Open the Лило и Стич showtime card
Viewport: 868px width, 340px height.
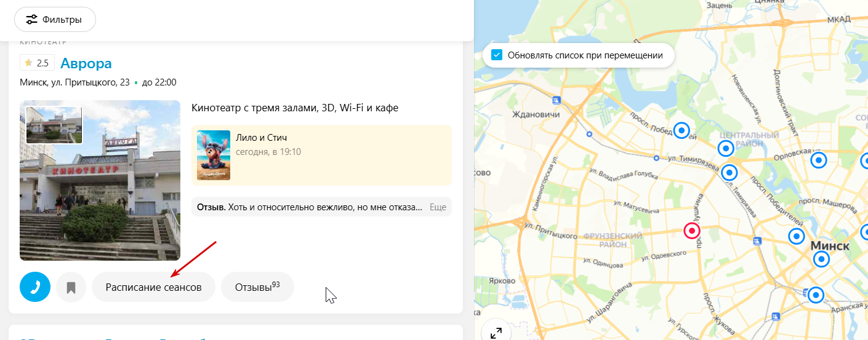322,155
